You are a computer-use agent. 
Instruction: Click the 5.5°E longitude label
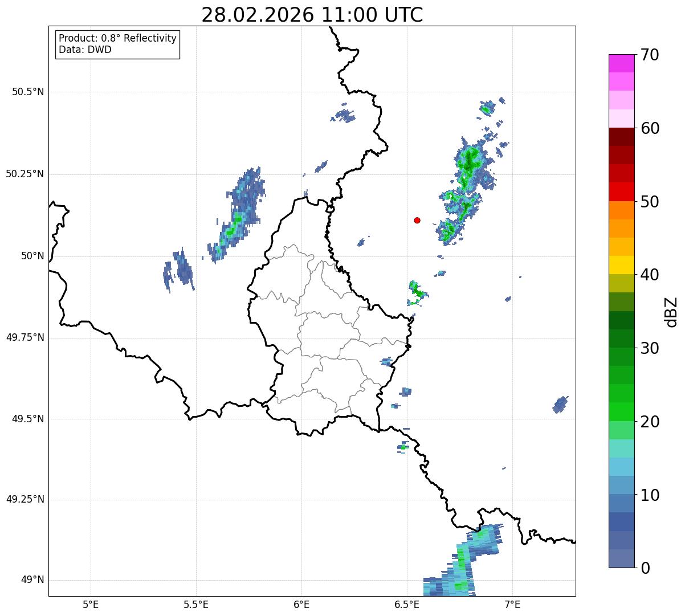tap(196, 604)
